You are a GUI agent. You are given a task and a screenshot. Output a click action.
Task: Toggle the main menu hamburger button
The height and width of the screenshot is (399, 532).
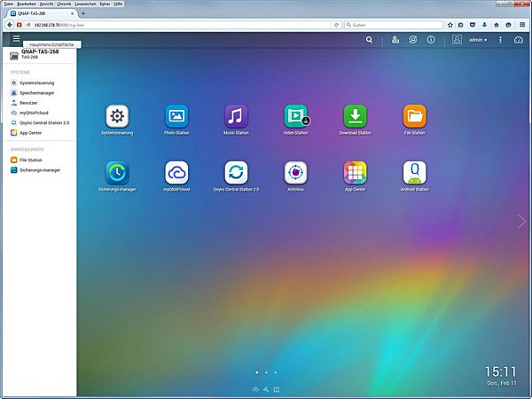(16, 39)
